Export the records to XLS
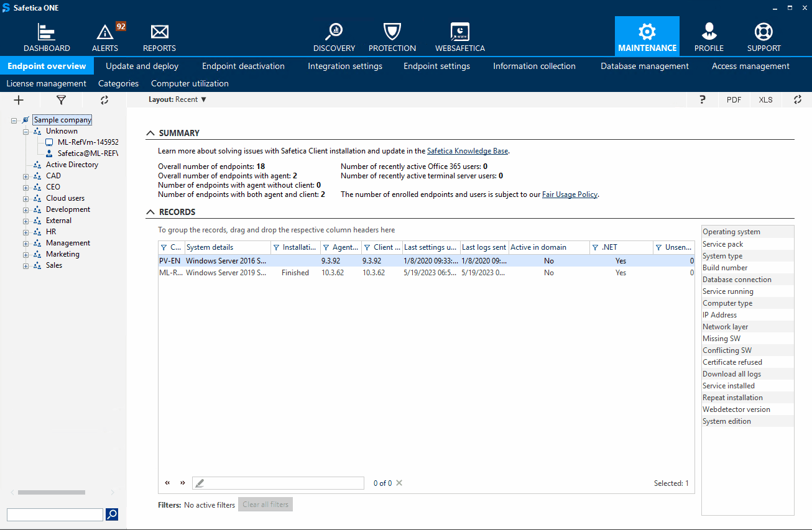This screenshot has width=812, height=530. pos(765,99)
